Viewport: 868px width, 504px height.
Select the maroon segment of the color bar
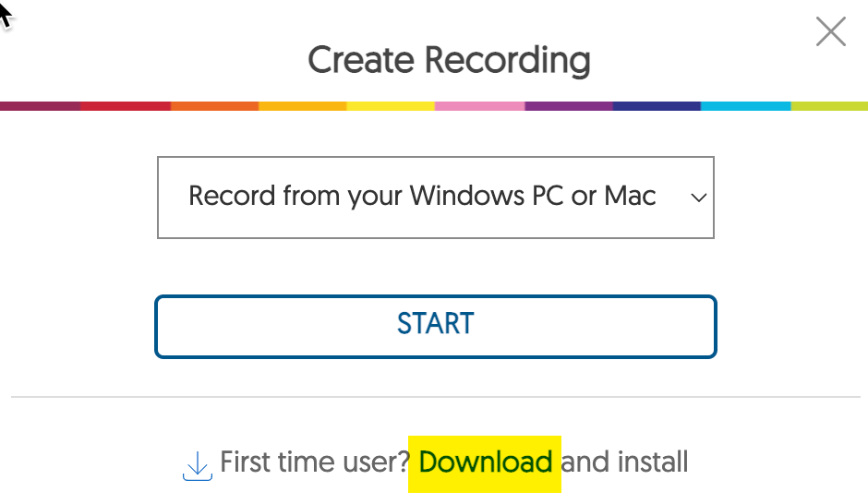coord(40,106)
